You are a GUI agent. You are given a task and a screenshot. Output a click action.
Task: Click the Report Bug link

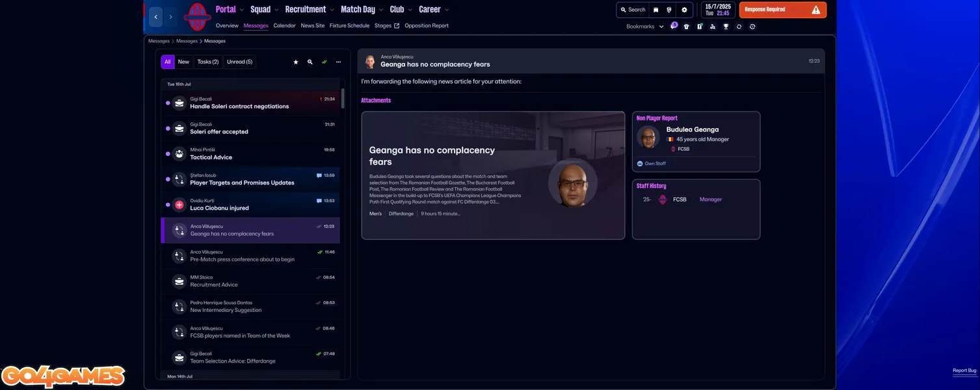964,370
